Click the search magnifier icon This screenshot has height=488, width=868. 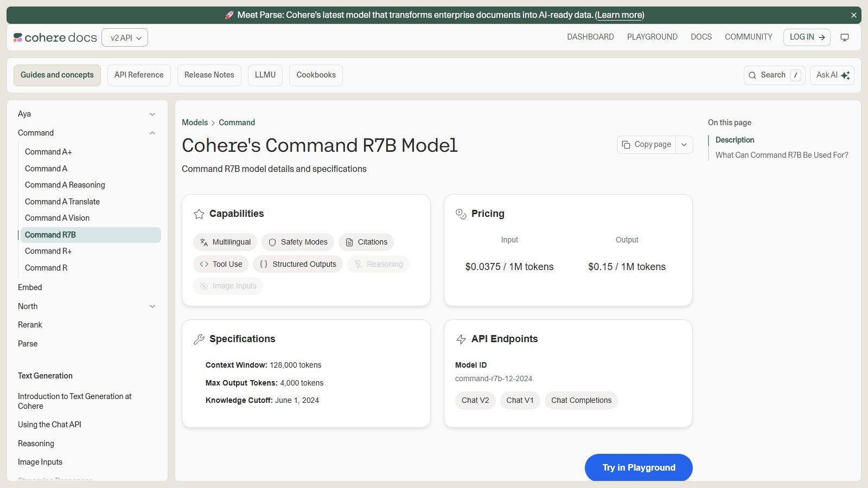point(752,75)
